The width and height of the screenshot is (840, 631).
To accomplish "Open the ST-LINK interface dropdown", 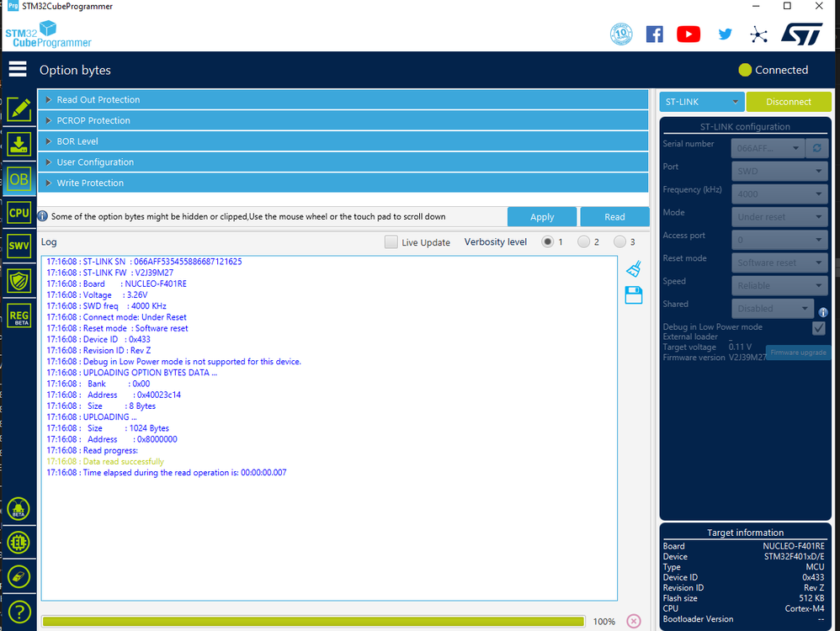I will pos(701,102).
